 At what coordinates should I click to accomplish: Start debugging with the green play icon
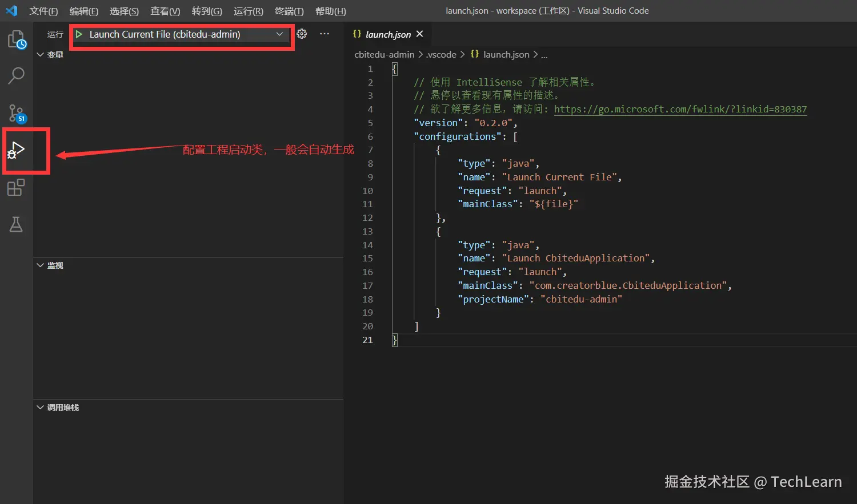click(79, 34)
